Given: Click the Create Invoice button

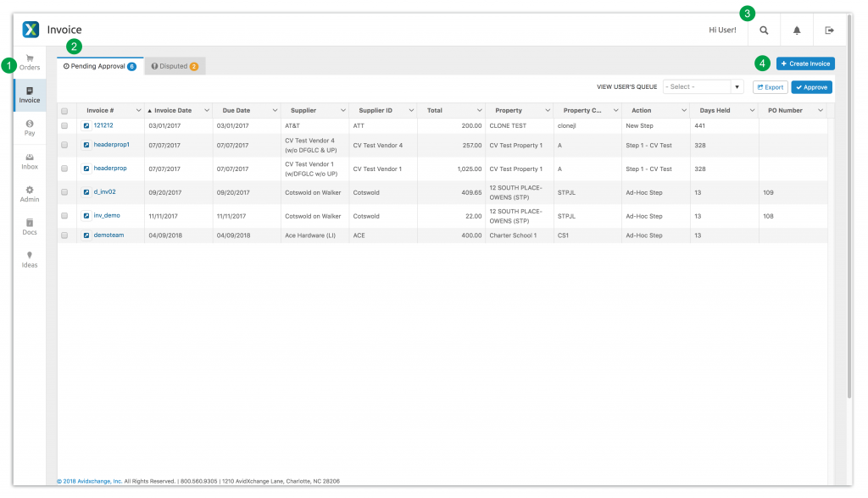Looking at the screenshot, I should (805, 64).
